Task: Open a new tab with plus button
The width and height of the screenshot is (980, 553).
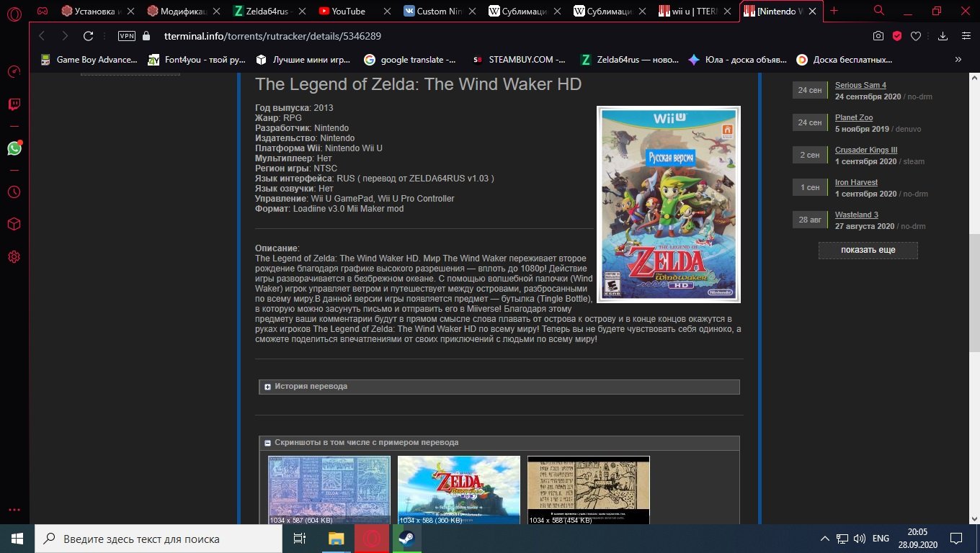Action: [834, 11]
